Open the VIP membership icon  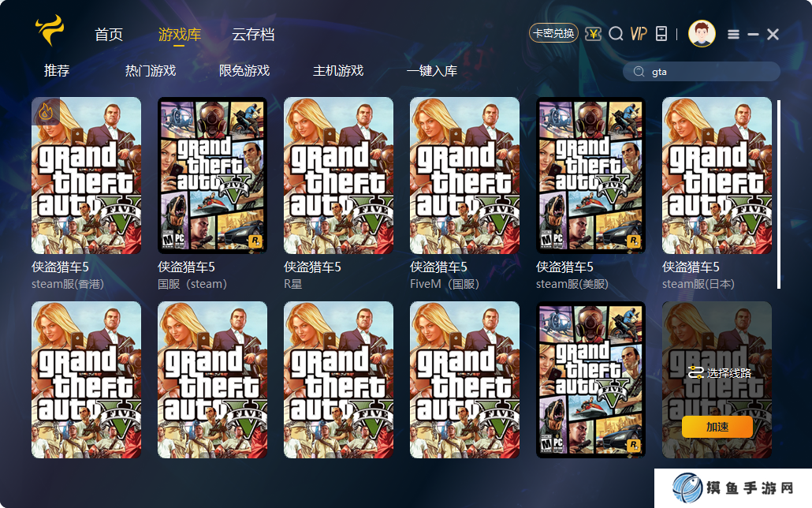[639, 34]
